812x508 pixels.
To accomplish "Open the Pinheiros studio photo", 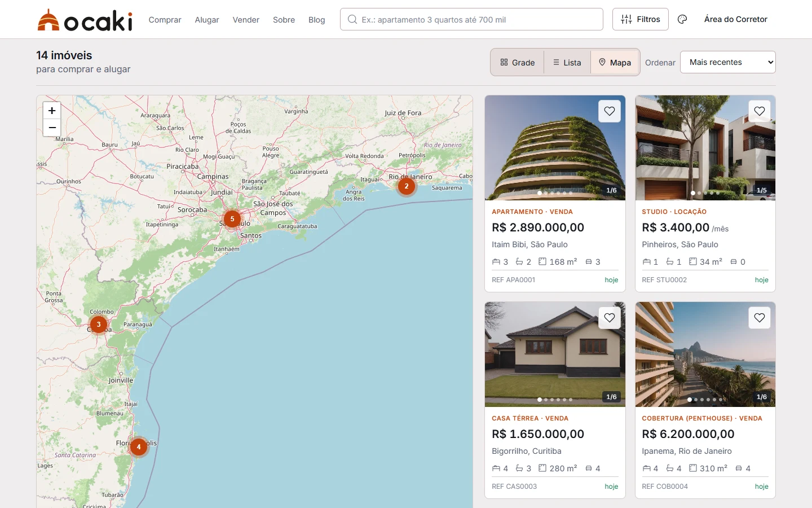I will pos(705,148).
